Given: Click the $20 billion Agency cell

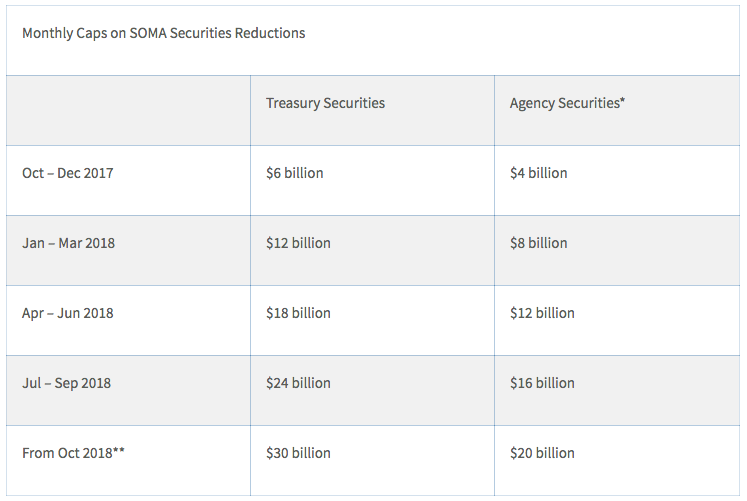Looking at the screenshot, I should tap(542, 453).
